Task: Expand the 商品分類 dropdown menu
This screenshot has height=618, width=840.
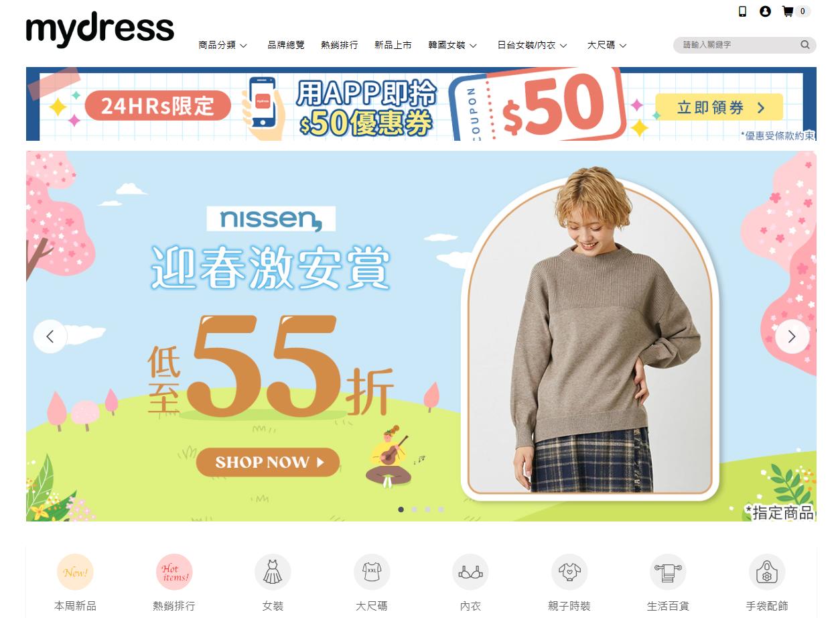Action: (223, 46)
